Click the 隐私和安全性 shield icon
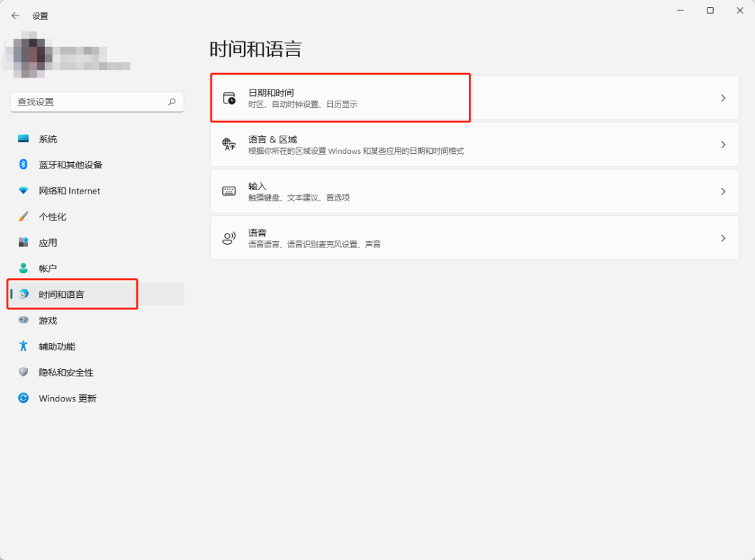 [x=23, y=372]
